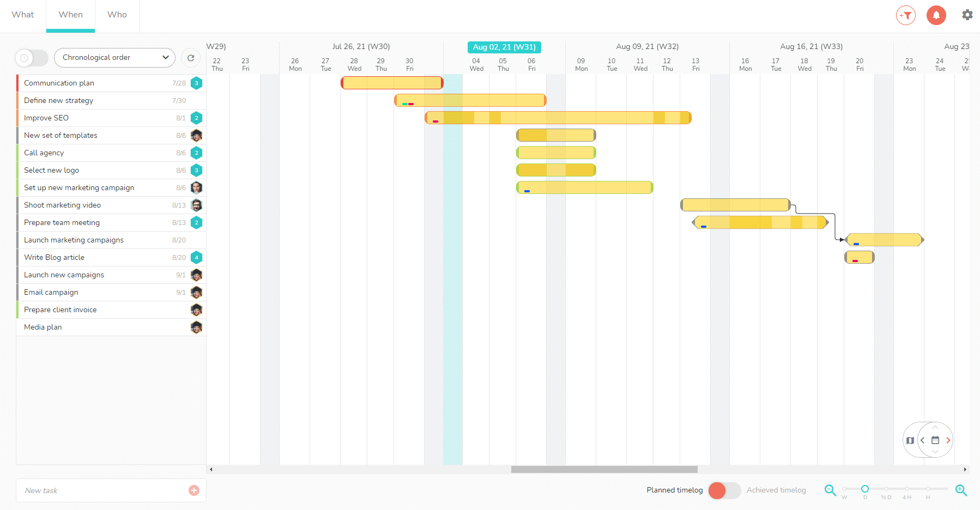Open the map overview icon
980x510 pixels.
pos(910,440)
